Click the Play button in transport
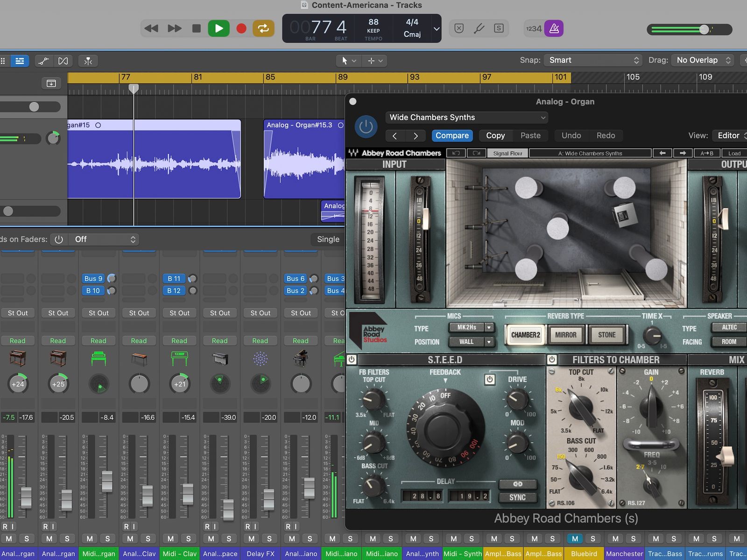The image size is (747, 560). point(218,28)
